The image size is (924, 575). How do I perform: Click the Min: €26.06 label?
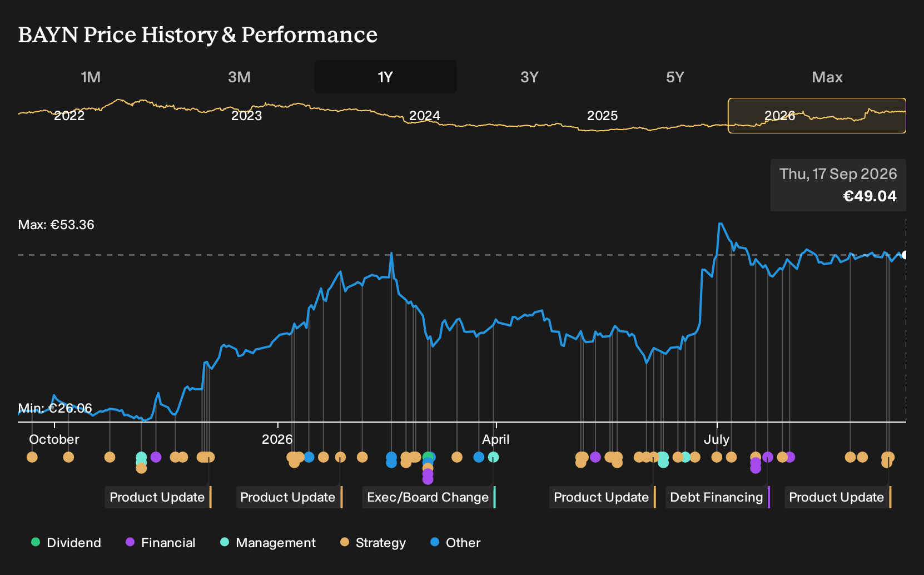(x=55, y=408)
